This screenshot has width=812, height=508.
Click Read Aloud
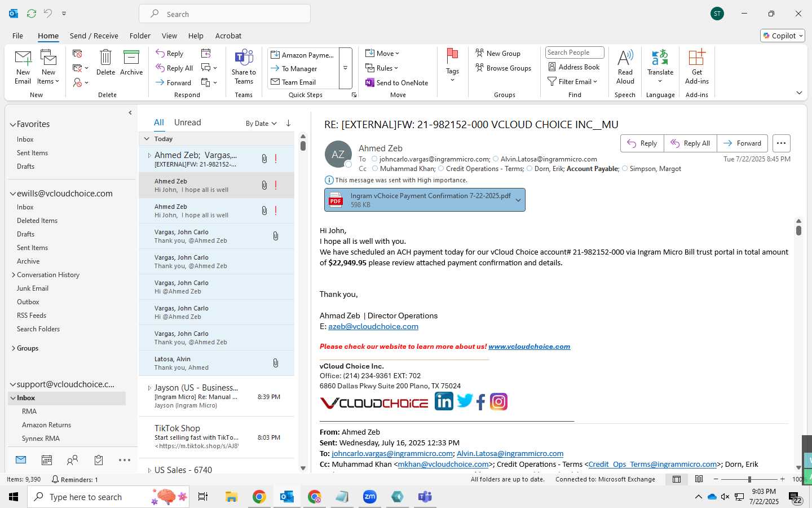coord(625,67)
